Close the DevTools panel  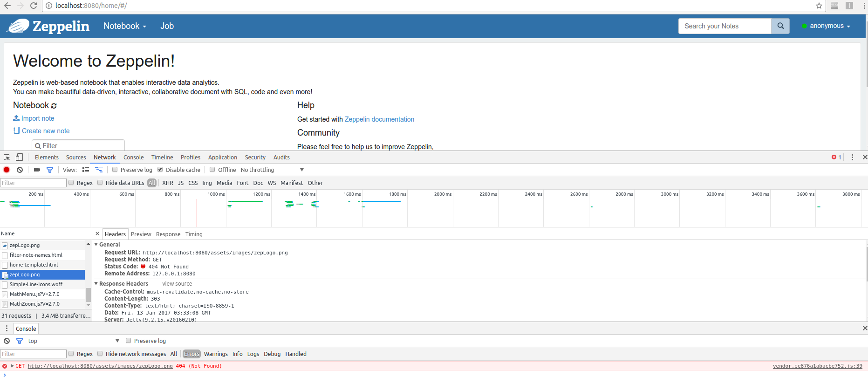tap(865, 157)
